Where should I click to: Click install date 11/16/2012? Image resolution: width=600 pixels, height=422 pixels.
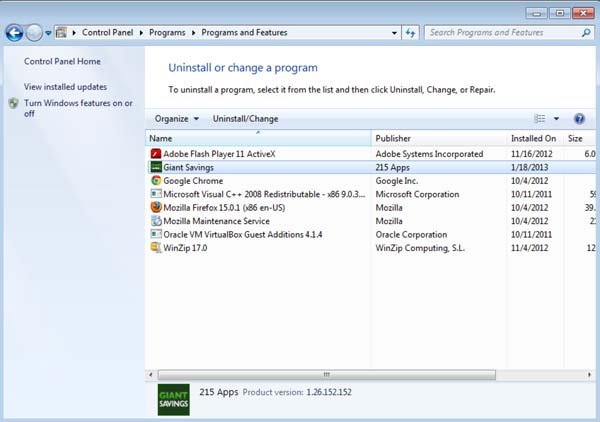532,154
